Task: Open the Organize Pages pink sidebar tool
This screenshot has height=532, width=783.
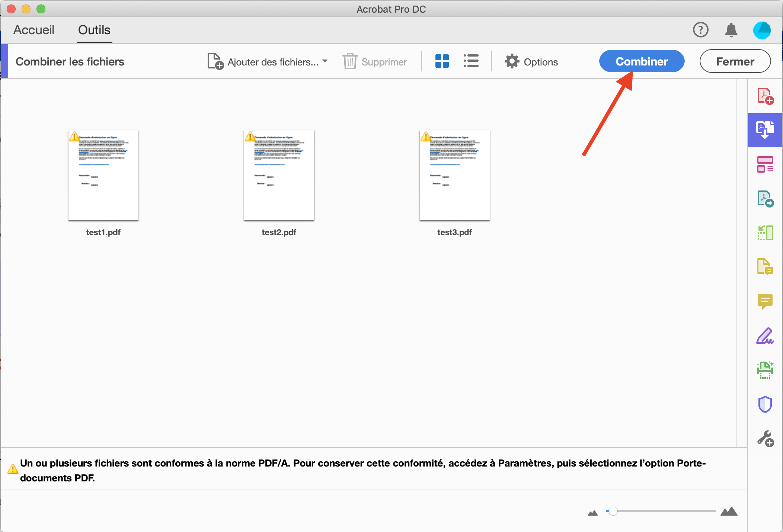Action: (x=765, y=164)
